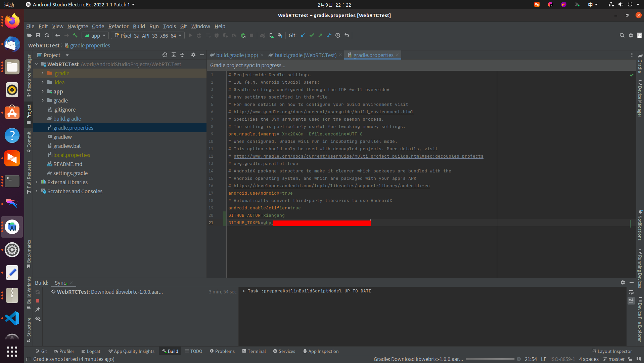Open the Navigate menu
Image resolution: width=644 pixels, height=363 pixels.
(x=78, y=26)
